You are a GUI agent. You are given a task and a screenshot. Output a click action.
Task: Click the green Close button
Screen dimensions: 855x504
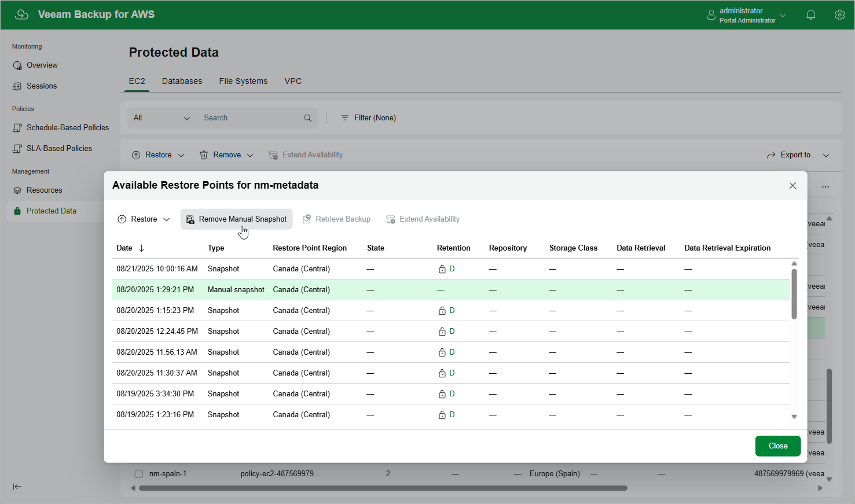(x=778, y=446)
